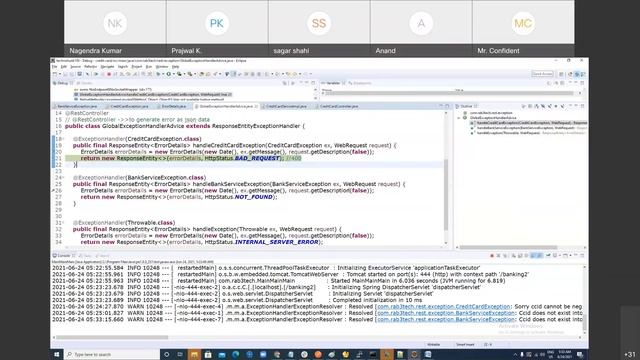Collapse the code fold at line 18
Image resolution: width=640 pixels, height=360 pixels.
click(62, 139)
